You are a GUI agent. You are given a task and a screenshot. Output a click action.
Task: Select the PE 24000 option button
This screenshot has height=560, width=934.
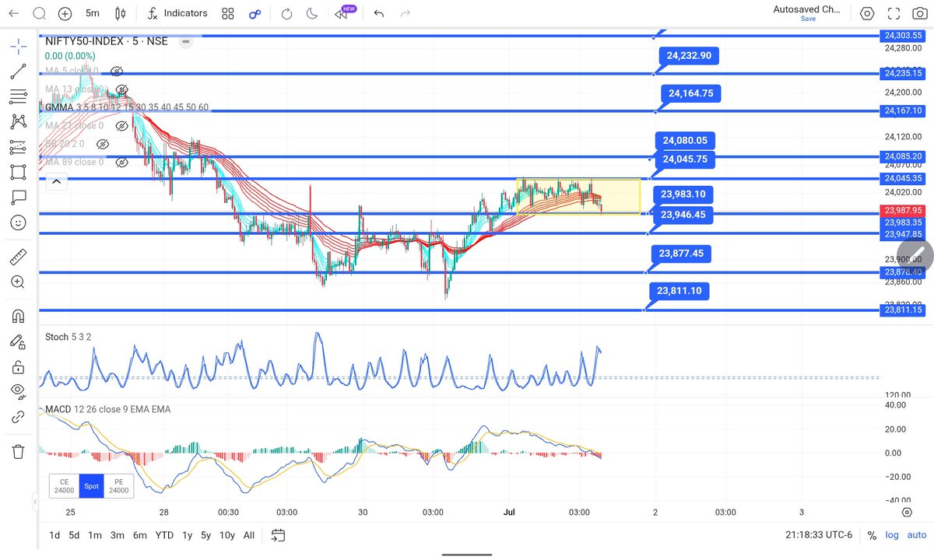[x=118, y=486]
